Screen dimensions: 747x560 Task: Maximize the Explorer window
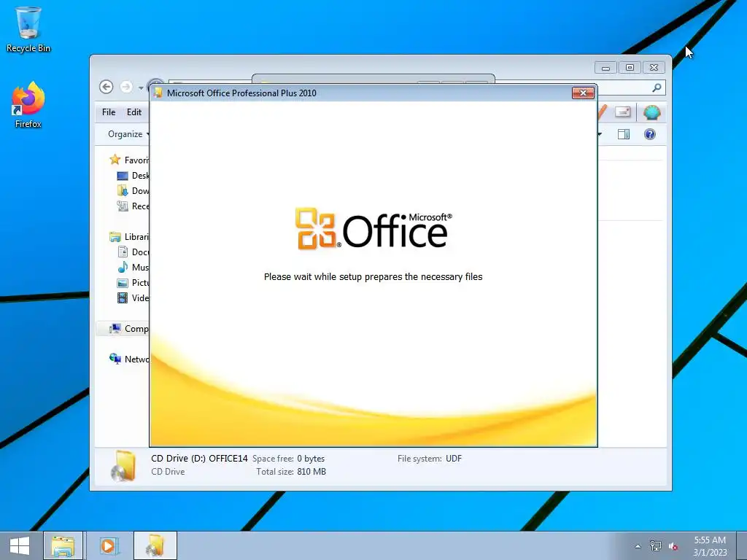click(630, 68)
